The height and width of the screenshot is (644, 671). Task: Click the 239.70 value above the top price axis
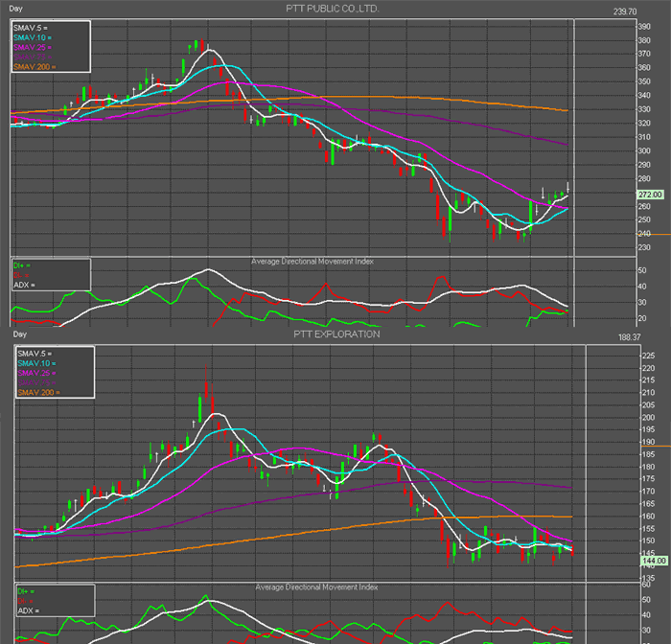pyautogui.click(x=625, y=11)
